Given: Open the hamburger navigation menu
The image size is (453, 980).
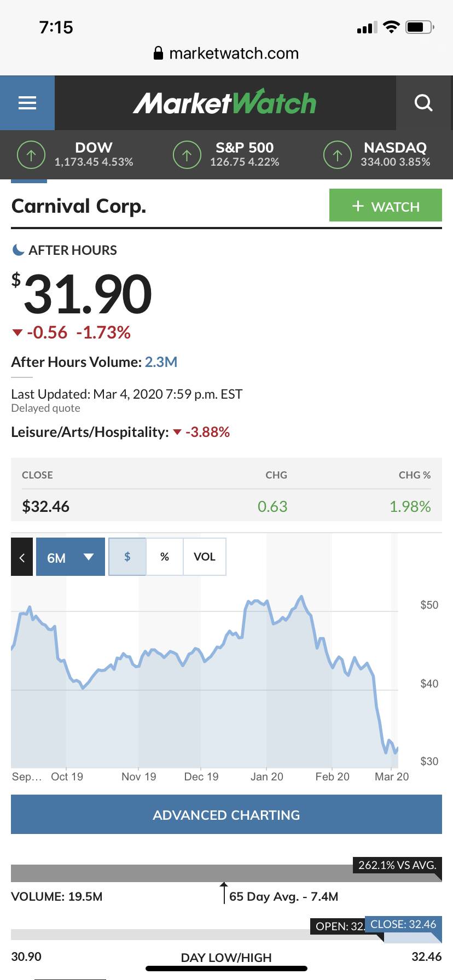Looking at the screenshot, I should click(27, 103).
